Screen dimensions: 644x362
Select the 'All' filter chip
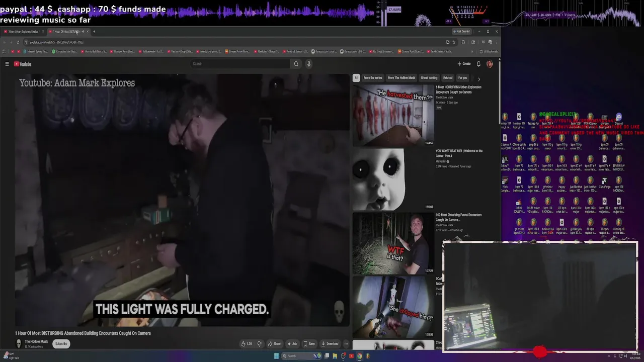point(356,78)
